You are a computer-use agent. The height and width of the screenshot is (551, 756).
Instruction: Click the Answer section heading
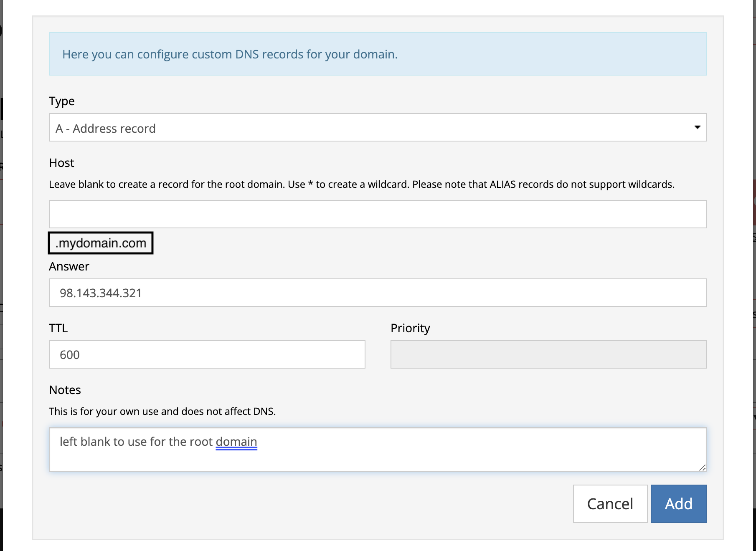tap(69, 266)
